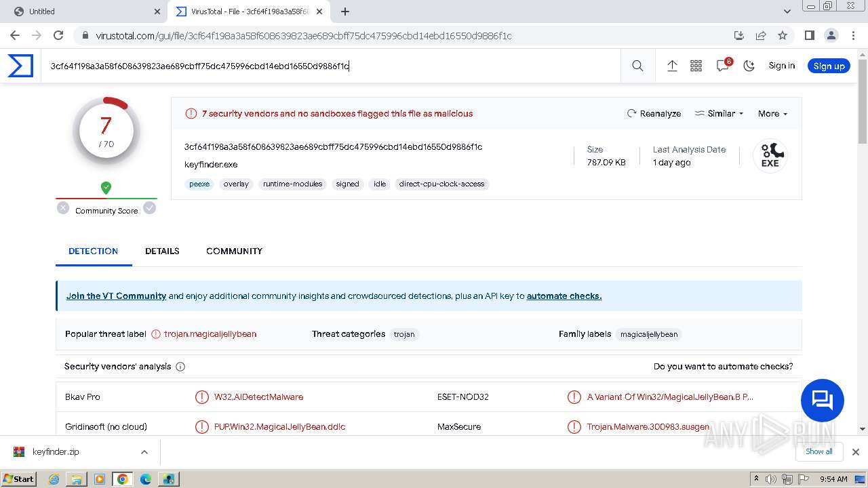868x488 pixels.
Task: Expand the More dropdown
Action: pyautogui.click(x=772, y=113)
